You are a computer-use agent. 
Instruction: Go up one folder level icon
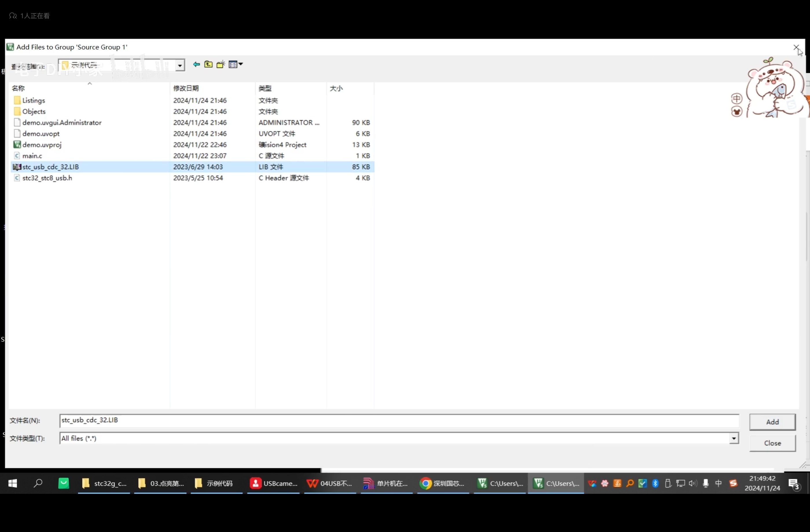(208, 64)
